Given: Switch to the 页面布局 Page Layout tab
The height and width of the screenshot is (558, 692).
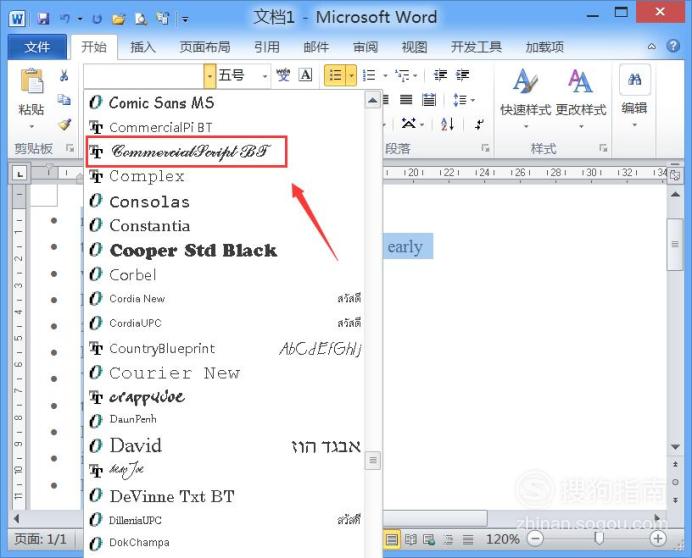Looking at the screenshot, I should pyautogui.click(x=205, y=47).
